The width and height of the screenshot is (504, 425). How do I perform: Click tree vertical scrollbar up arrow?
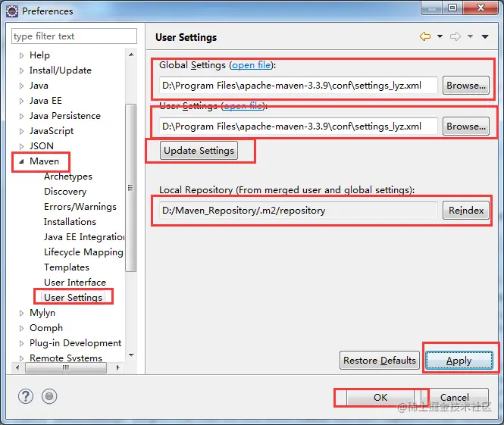point(131,55)
